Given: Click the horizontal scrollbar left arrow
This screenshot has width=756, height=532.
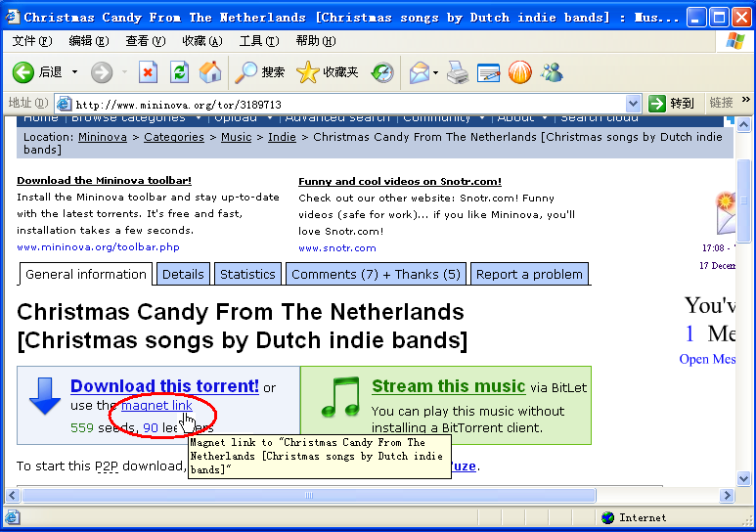Looking at the screenshot, I should click(13, 495).
